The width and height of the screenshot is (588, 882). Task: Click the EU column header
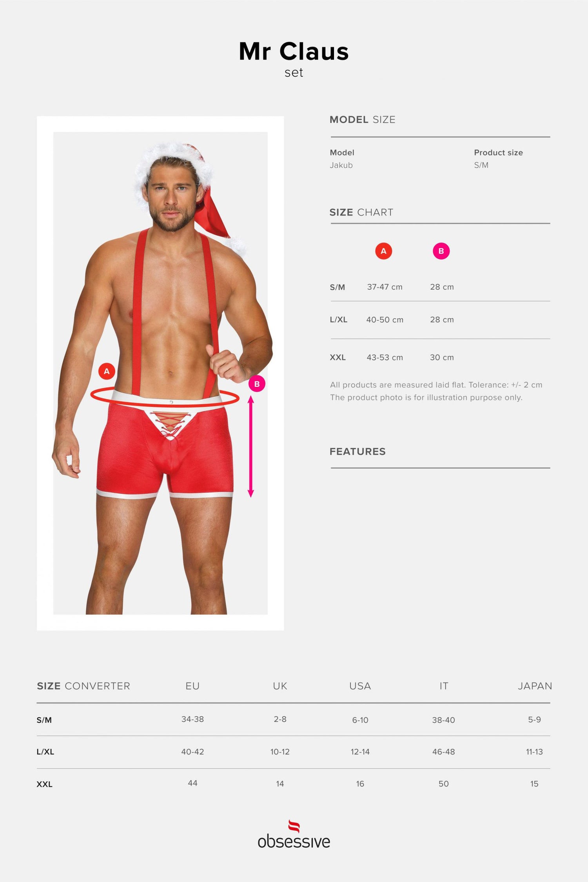tap(192, 686)
